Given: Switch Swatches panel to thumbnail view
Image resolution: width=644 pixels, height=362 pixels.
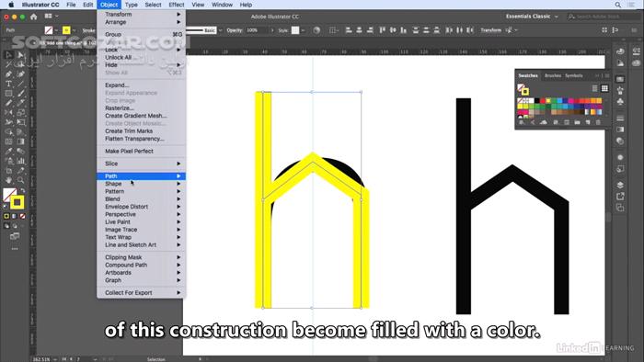Looking at the screenshot, I should pos(604,88).
